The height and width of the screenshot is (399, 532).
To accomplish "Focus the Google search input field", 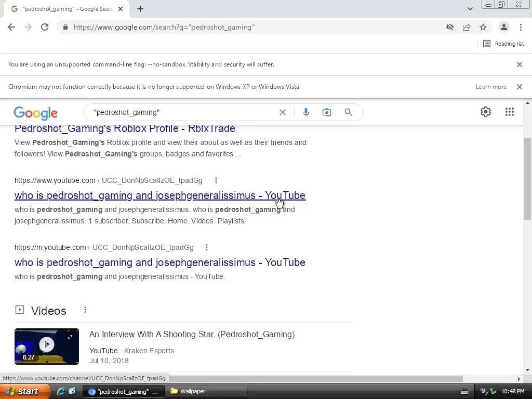I will coord(183,112).
